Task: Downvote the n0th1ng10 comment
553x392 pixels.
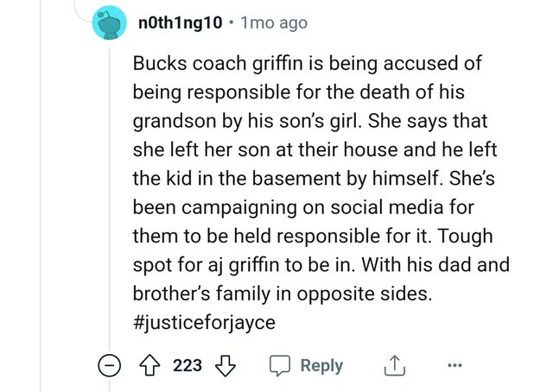Action: (x=225, y=365)
